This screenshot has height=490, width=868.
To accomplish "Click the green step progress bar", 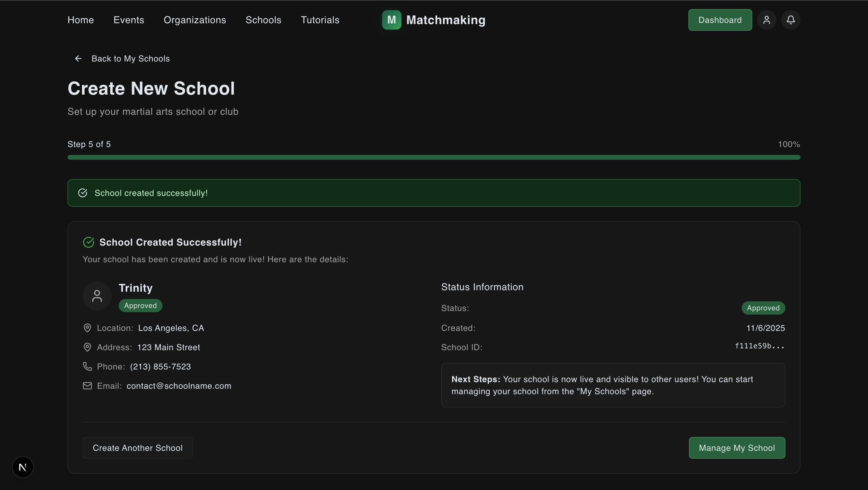I will (x=434, y=157).
